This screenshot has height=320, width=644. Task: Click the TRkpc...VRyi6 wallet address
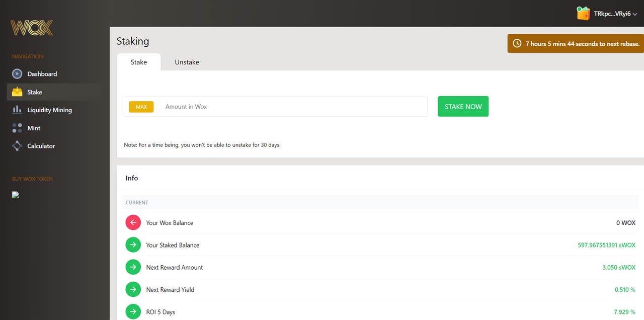[x=612, y=14]
